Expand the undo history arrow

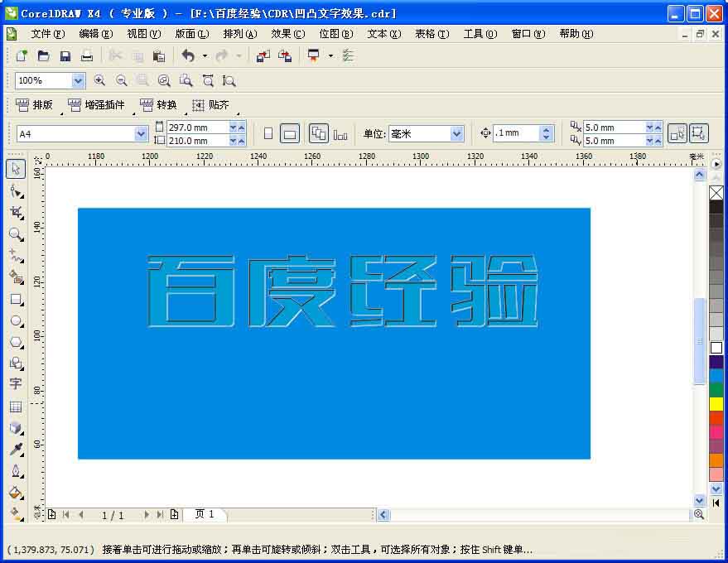(205, 56)
